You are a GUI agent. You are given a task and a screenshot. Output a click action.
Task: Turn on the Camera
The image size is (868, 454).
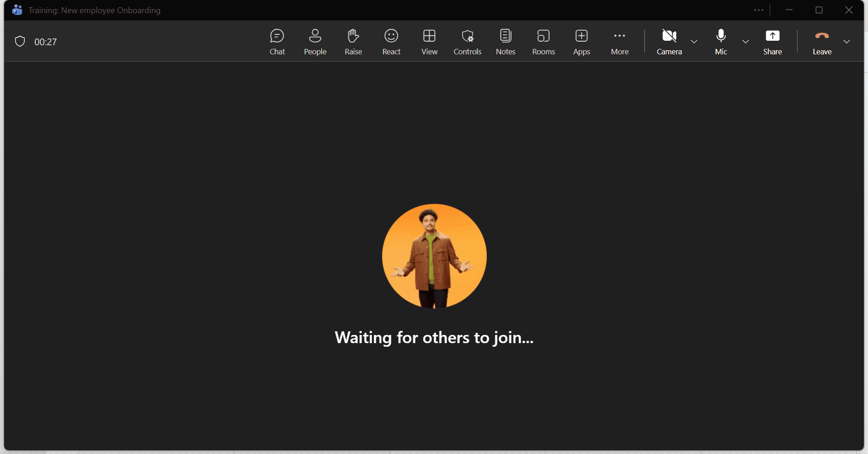click(670, 42)
